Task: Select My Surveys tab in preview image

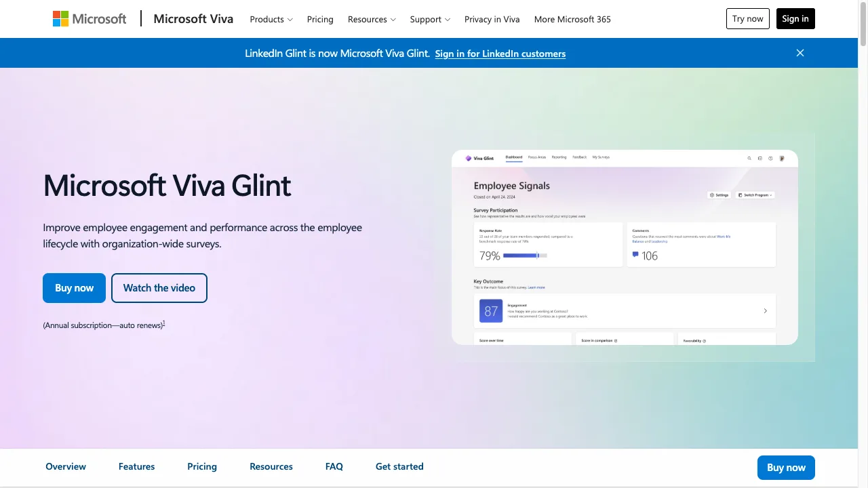Action: point(601,157)
